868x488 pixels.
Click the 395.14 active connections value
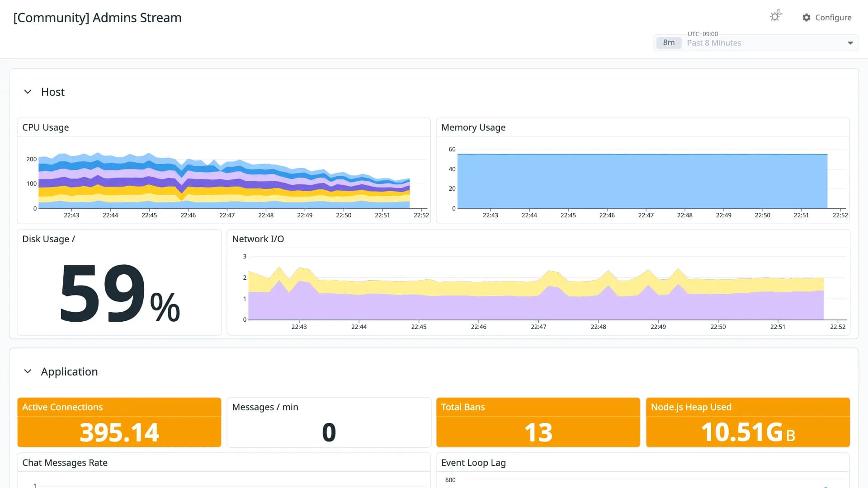pos(119,432)
